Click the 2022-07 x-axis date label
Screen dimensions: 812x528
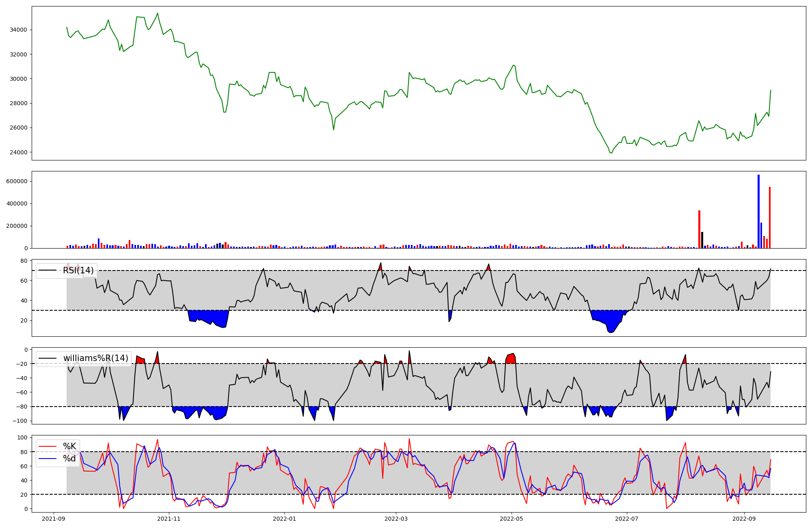[x=627, y=519]
